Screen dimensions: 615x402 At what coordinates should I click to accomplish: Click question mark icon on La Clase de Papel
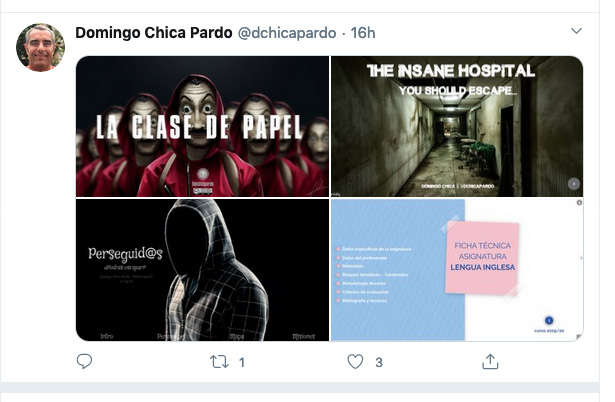pyautogui.click(x=203, y=174)
